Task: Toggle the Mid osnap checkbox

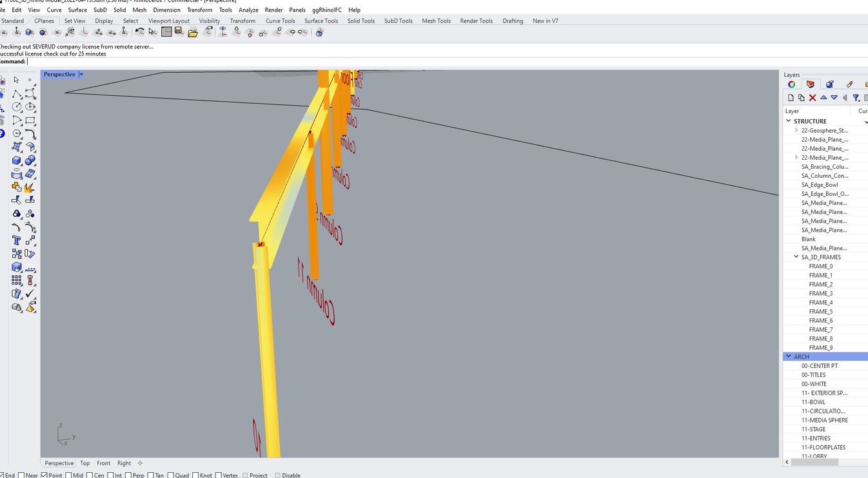Action: pos(68,475)
